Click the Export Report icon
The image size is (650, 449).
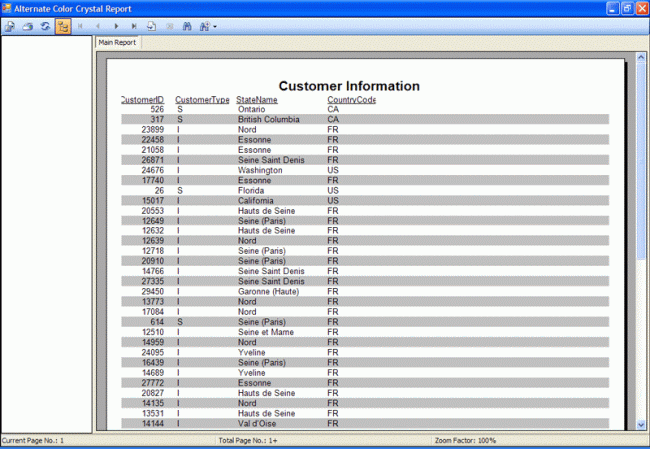(10, 27)
